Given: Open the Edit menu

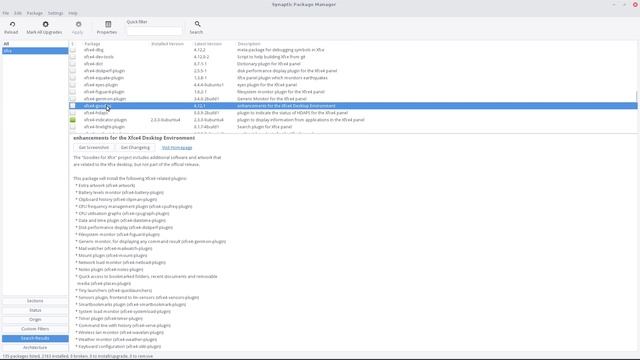Looking at the screenshot, I should (x=18, y=13).
